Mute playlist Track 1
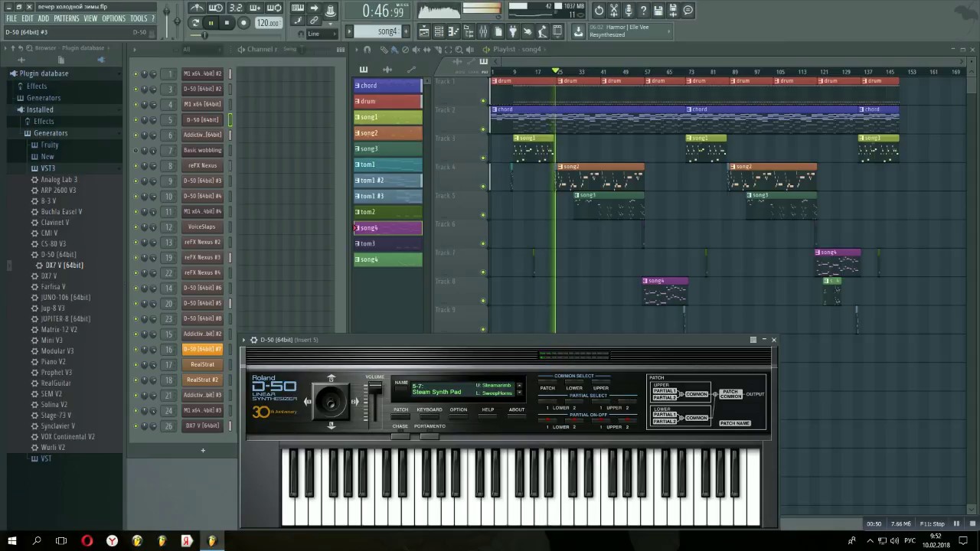This screenshot has width=980, height=551. point(483,100)
